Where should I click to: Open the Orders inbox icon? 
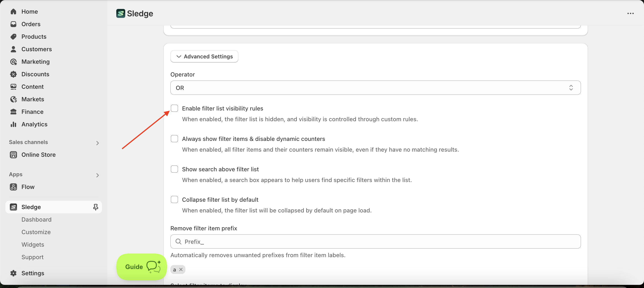[x=13, y=24]
